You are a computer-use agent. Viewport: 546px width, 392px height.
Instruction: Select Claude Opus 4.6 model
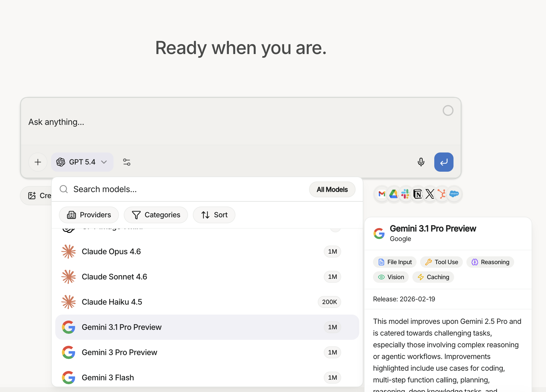(207, 252)
